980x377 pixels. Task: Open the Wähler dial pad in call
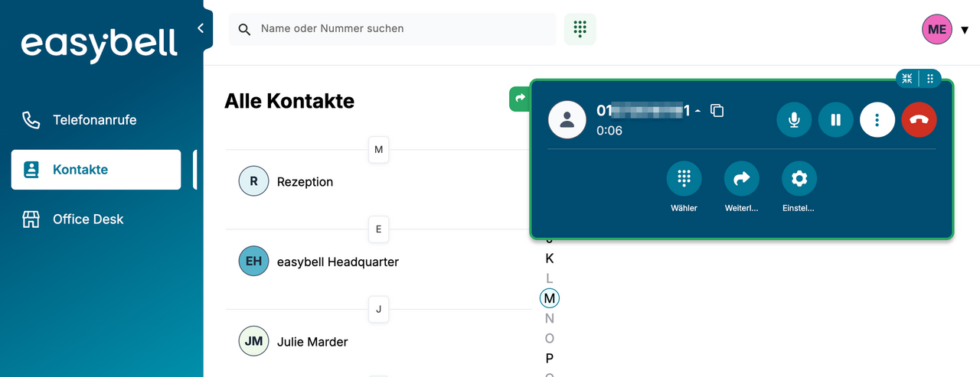pos(684,179)
